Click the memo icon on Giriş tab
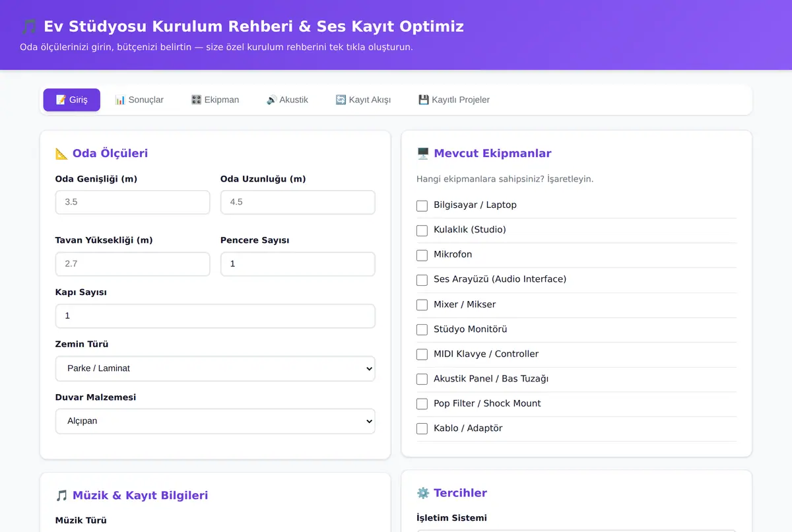Screen dimensions: 792x532 click(61, 100)
